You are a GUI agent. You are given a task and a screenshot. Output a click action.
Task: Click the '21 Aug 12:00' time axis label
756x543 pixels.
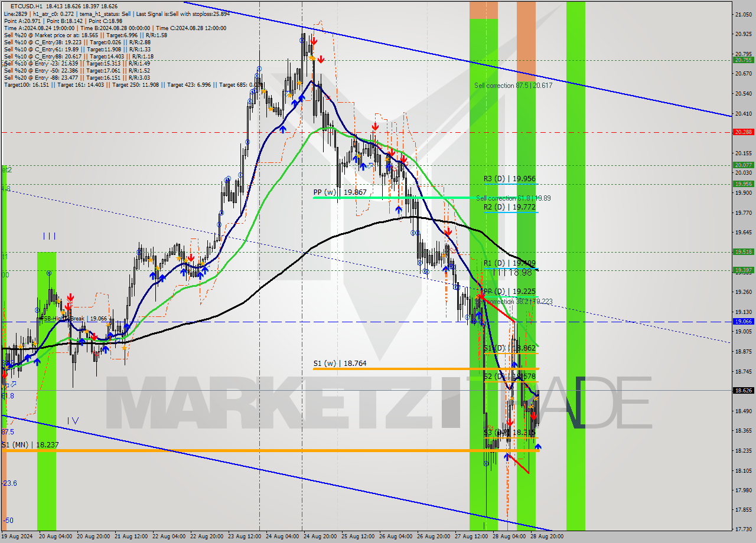[132, 537]
